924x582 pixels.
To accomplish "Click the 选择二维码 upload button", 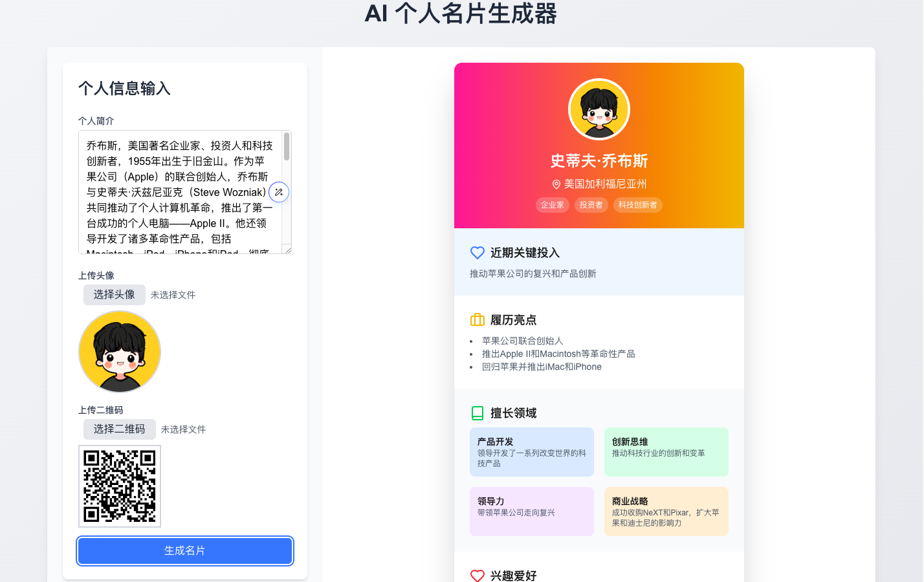I will tap(120, 429).
